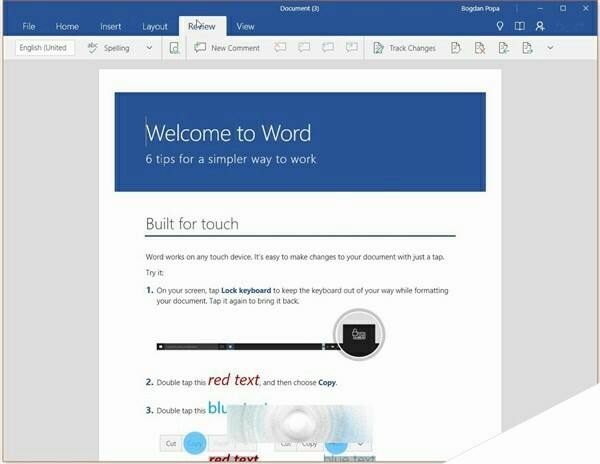
Task: Click the Share person icon
Action: pyautogui.click(x=540, y=26)
